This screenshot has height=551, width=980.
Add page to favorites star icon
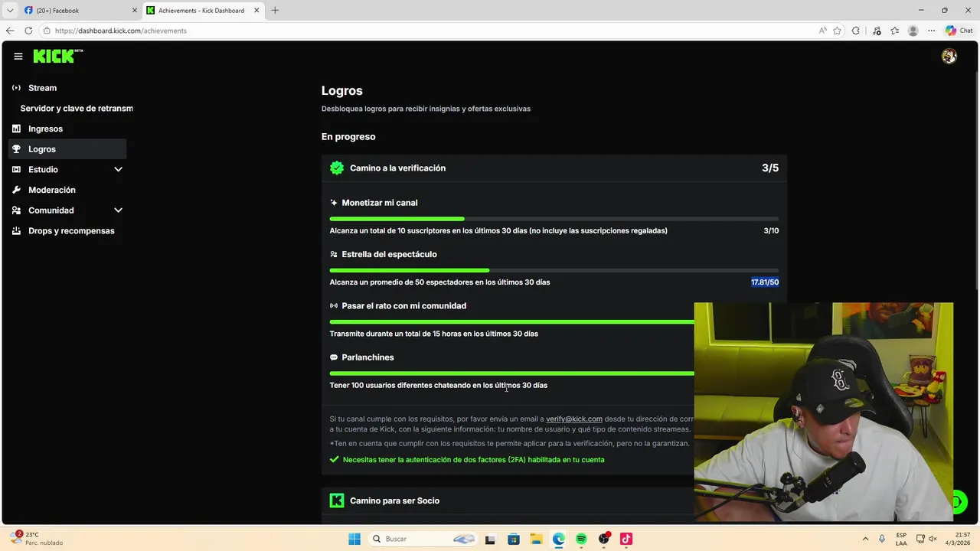click(838, 31)
